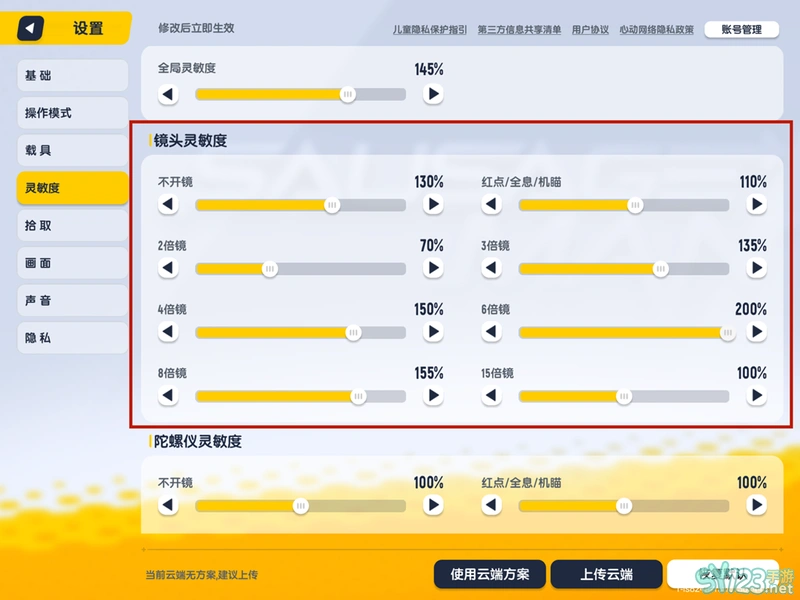
Task: Open the 儿童隐私保护指引 link
Action: pos(430,30)
